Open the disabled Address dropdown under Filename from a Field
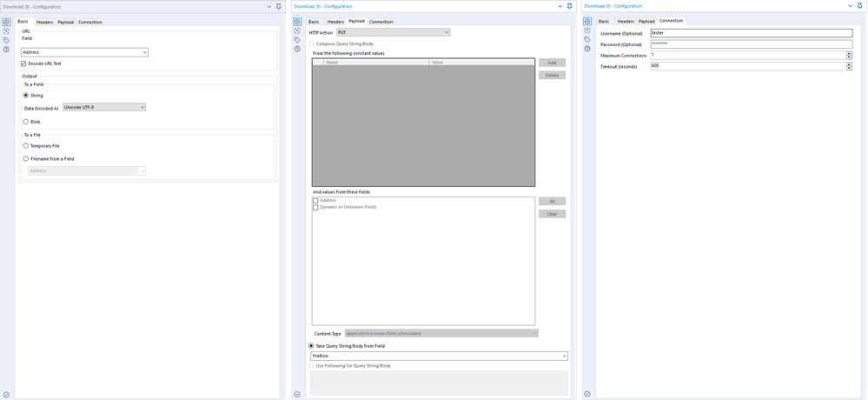 coord(87,170)
